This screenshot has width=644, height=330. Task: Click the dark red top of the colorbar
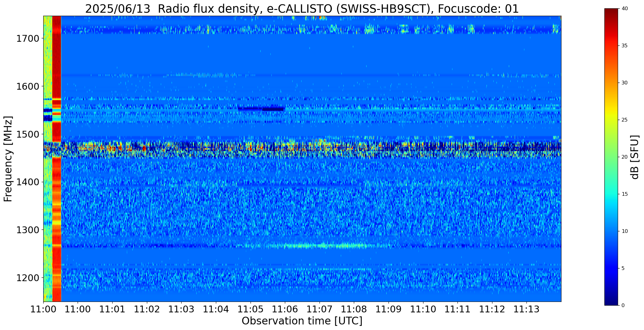point(612,12)
